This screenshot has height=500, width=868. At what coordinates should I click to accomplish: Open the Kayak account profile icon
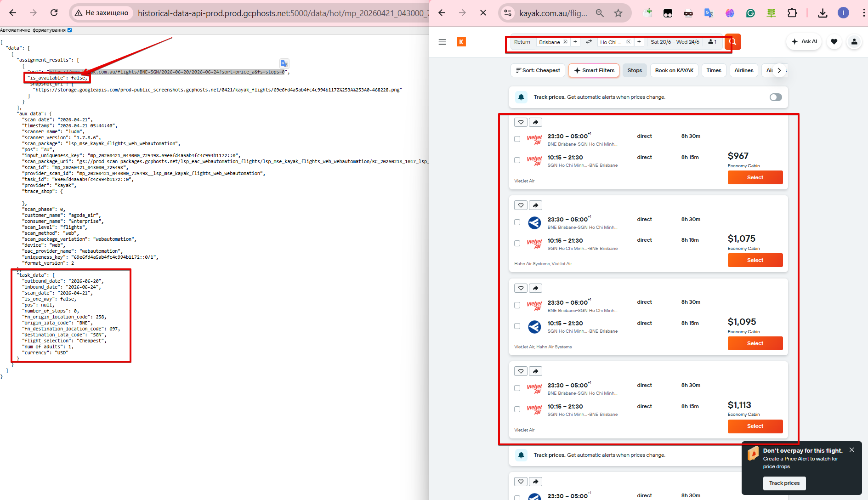854,42
